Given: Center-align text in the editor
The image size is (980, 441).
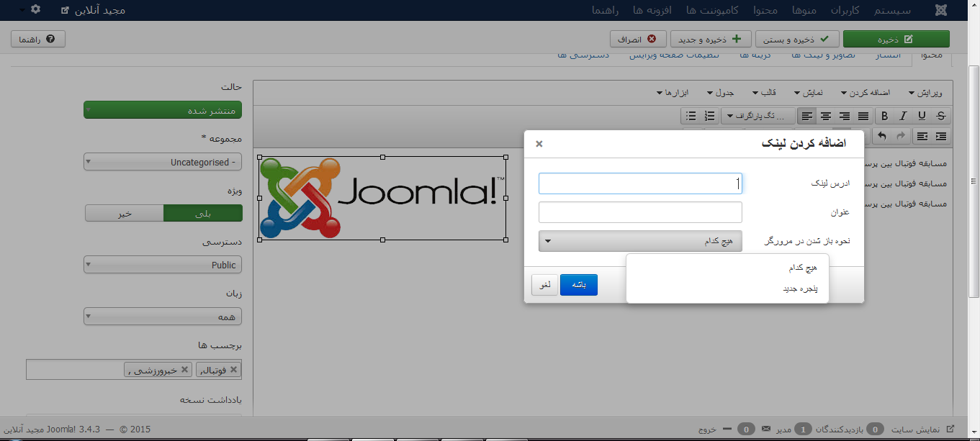Looking at the screenshot, I should (826, 116).
